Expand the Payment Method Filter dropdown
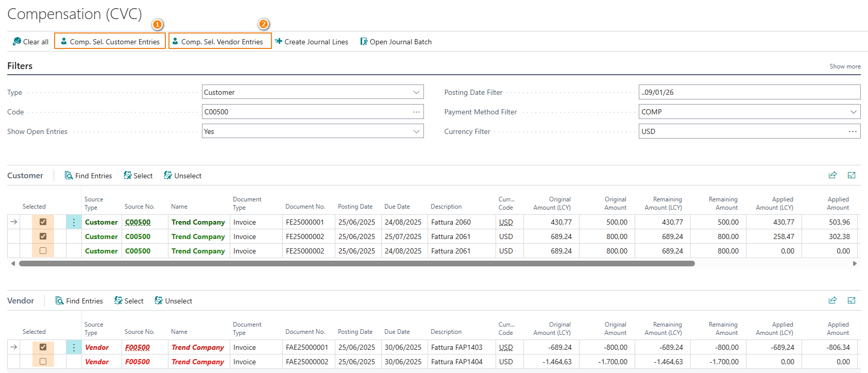The image size is (868, 373). [x=853, y=112]
